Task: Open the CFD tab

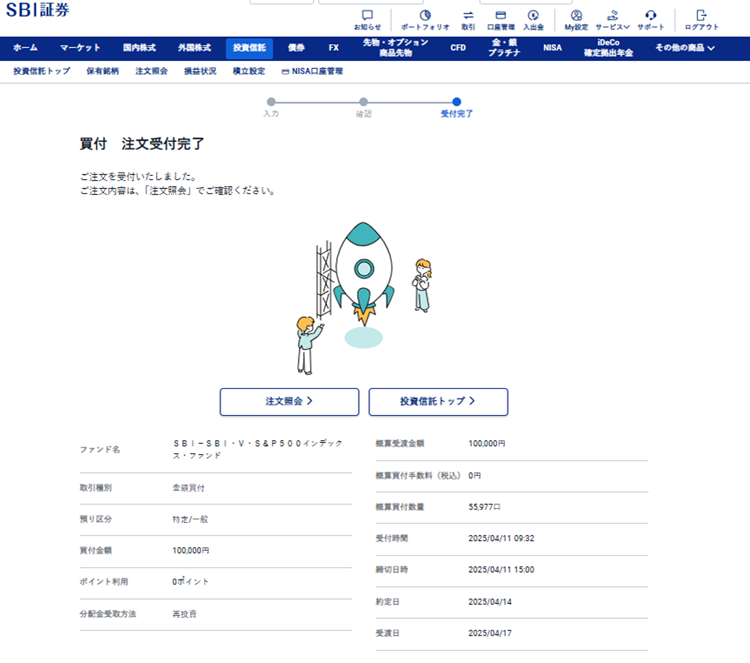Action: click(458, 48)
